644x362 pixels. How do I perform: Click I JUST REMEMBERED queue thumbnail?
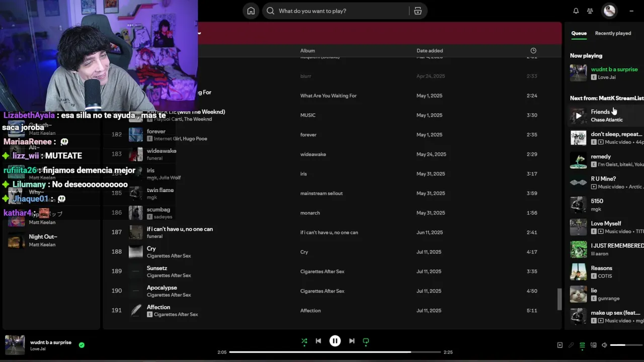pyautogui.click(x=578, y=249)
